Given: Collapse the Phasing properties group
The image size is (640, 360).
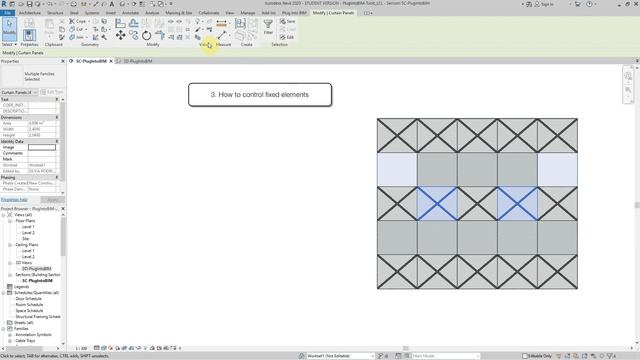Looking at the screenshot, I should point(57,178).
